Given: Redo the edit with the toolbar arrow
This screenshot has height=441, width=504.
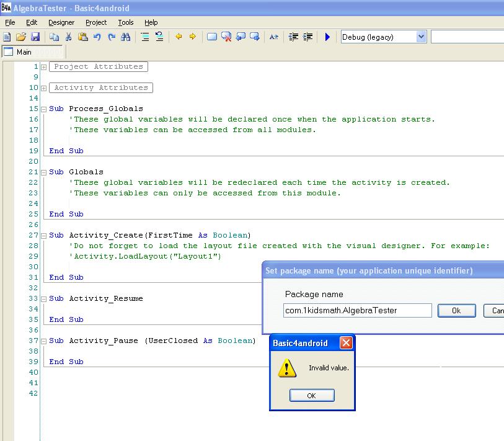Looking at the screenshot, I should (112, 37).
